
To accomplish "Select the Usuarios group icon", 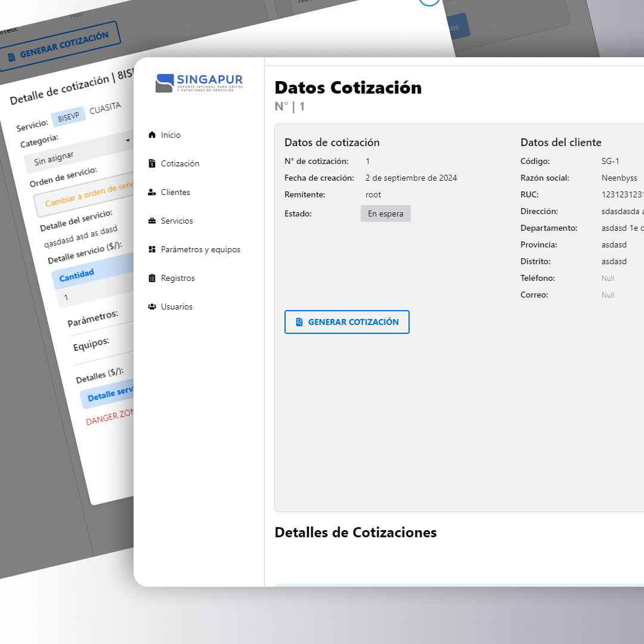I will click(x=151, y=306).
